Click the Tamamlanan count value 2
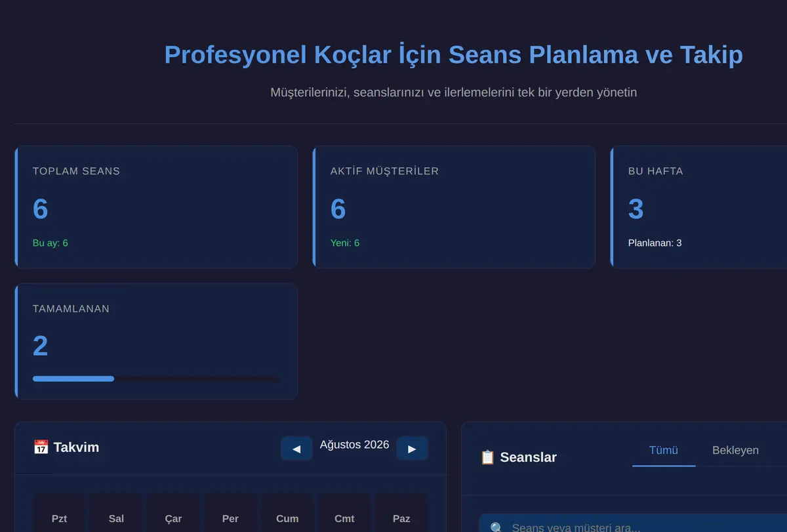This screenshot has width=787, height=532. click(x=41, y=346)
